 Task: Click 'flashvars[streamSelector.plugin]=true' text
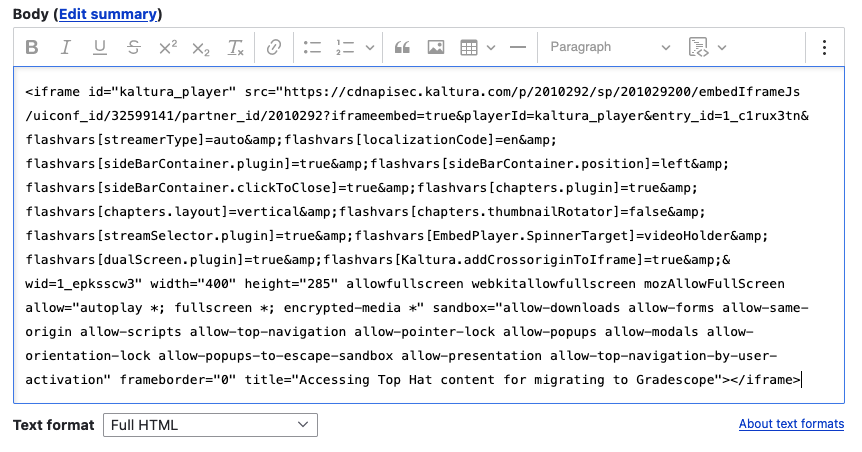[170, 236]
